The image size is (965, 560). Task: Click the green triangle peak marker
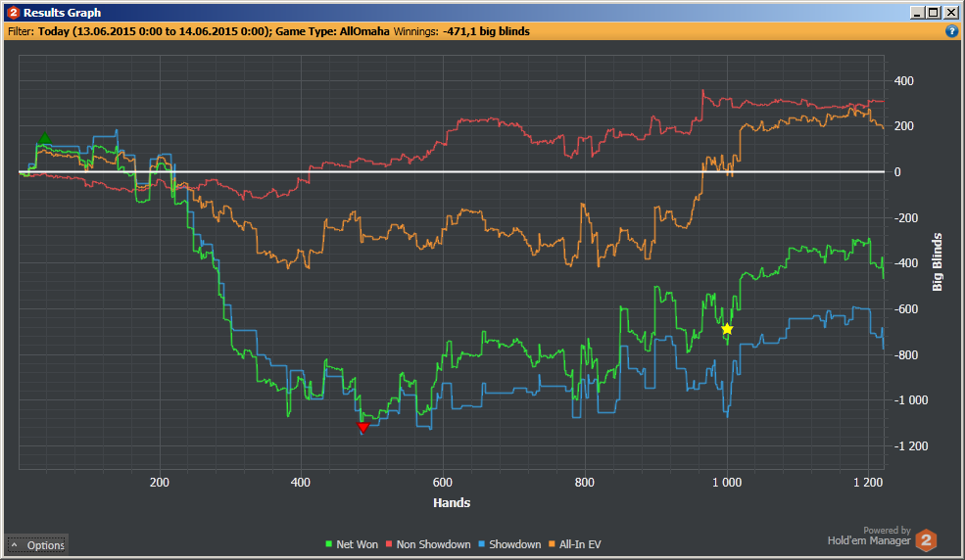[x=44, y=138]
